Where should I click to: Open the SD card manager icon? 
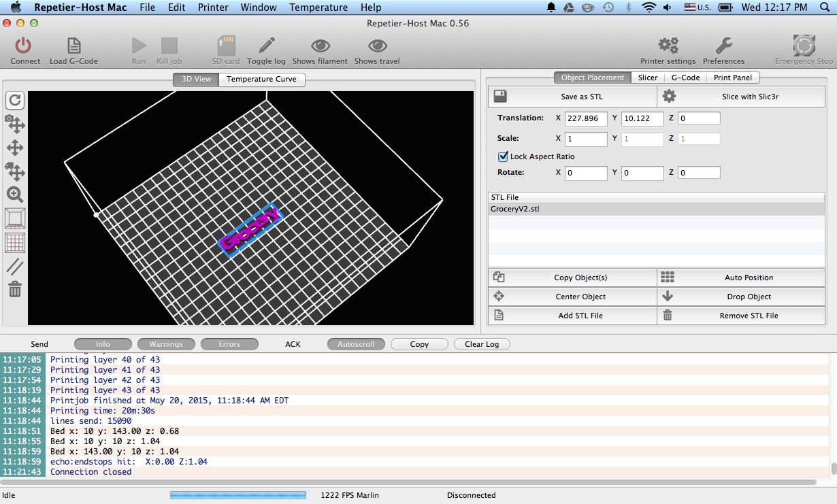coord(226,46)
